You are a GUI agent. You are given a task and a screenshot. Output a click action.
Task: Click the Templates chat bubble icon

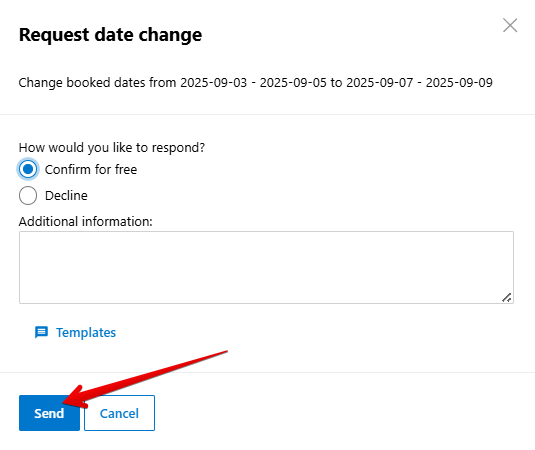[x=41, y=332]
